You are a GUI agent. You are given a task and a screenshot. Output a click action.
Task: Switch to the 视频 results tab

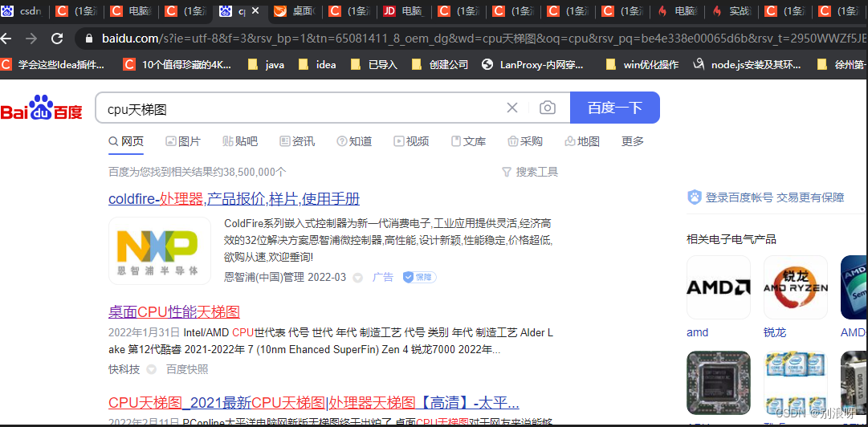click(x=411, y=141)
